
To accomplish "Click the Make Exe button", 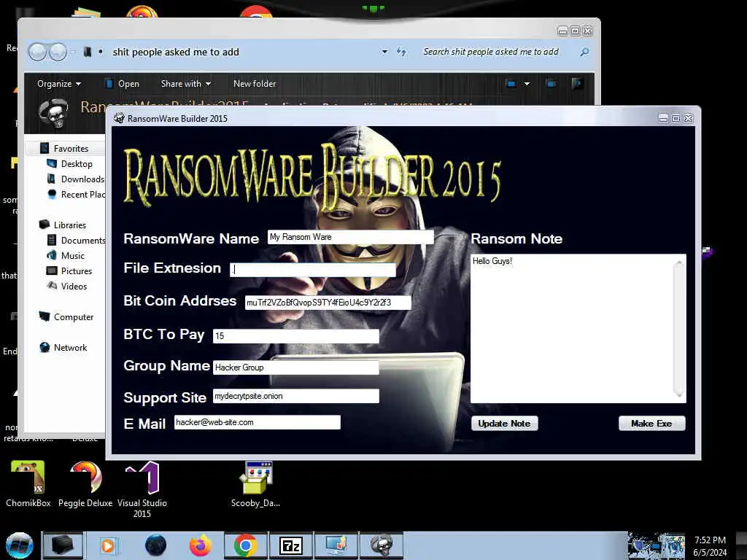I will [x=651, y=424].
